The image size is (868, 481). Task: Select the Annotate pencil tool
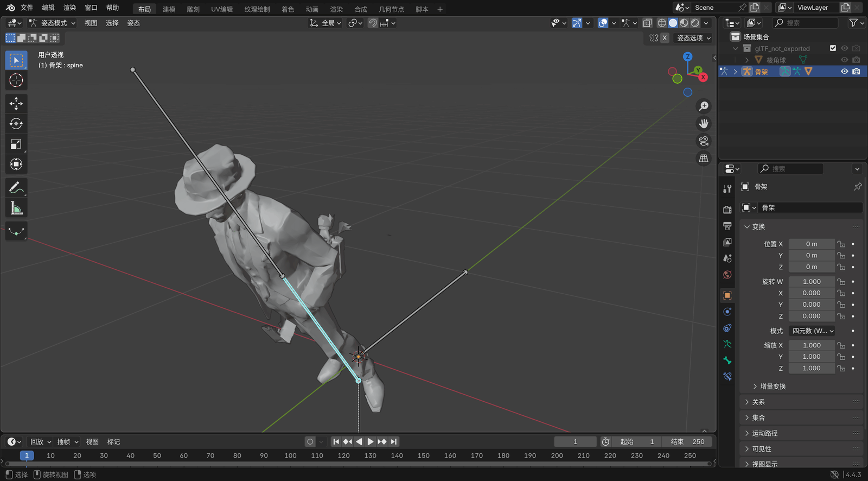(16, 188)
